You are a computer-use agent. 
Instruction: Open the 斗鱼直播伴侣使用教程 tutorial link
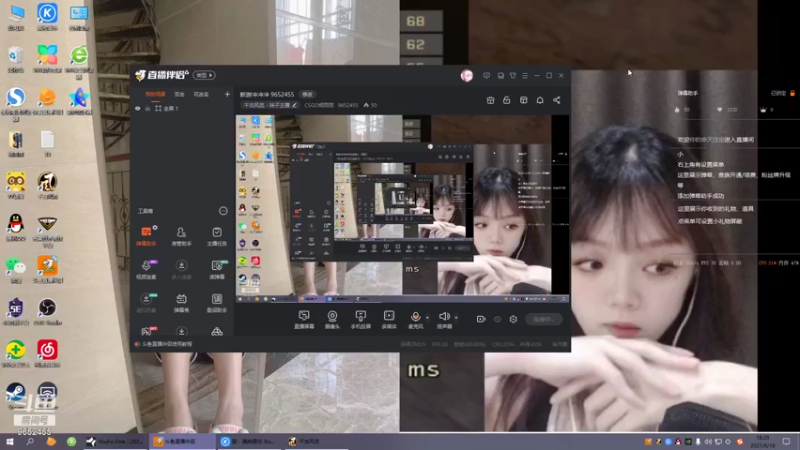[x=167, y=344]
